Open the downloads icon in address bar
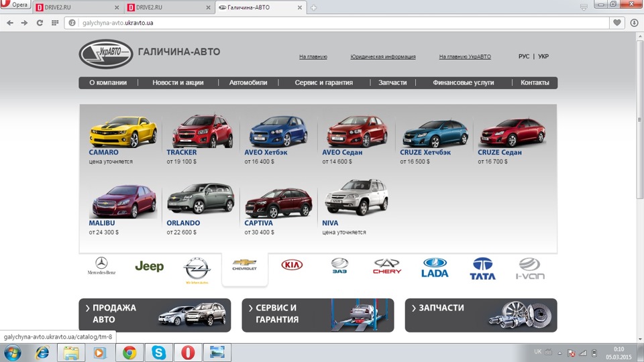644x362 pixels. tap(634, 23)
